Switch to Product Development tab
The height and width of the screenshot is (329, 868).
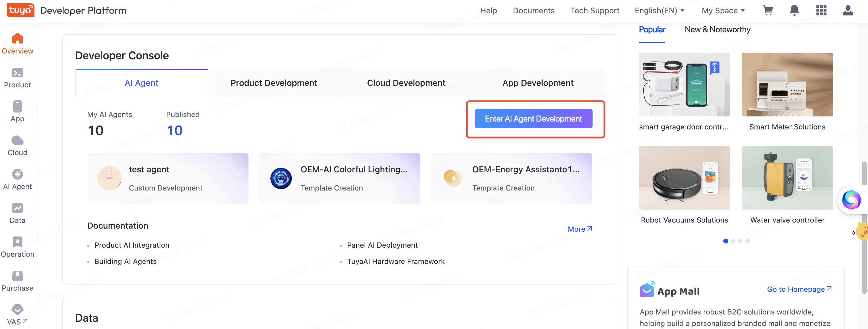[x=274, y=83]
